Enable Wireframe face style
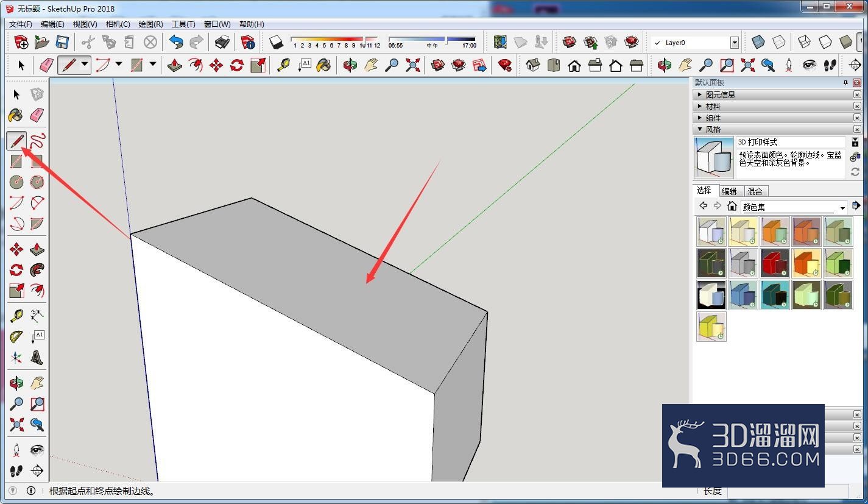Viewport: 868px width, 504px height. click(x=804, y=42)
